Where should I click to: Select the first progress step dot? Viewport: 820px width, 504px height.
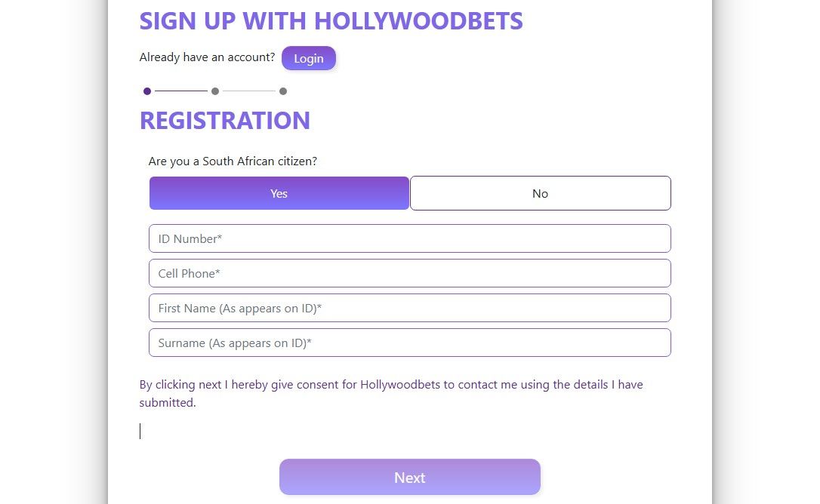coord(146,91)
